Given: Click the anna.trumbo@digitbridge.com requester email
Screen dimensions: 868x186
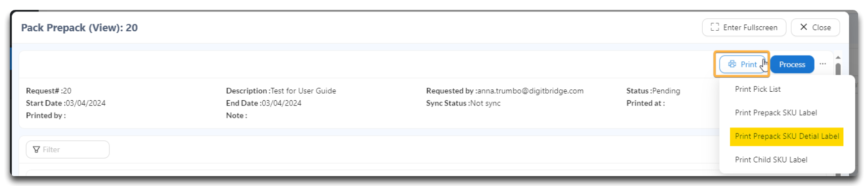Looking at the screenshot, I should tap(530, 91).
